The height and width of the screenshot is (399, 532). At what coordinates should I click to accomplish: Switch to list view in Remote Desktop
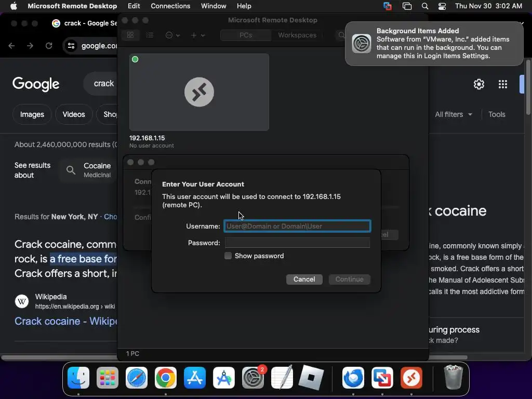coord(150,35)
